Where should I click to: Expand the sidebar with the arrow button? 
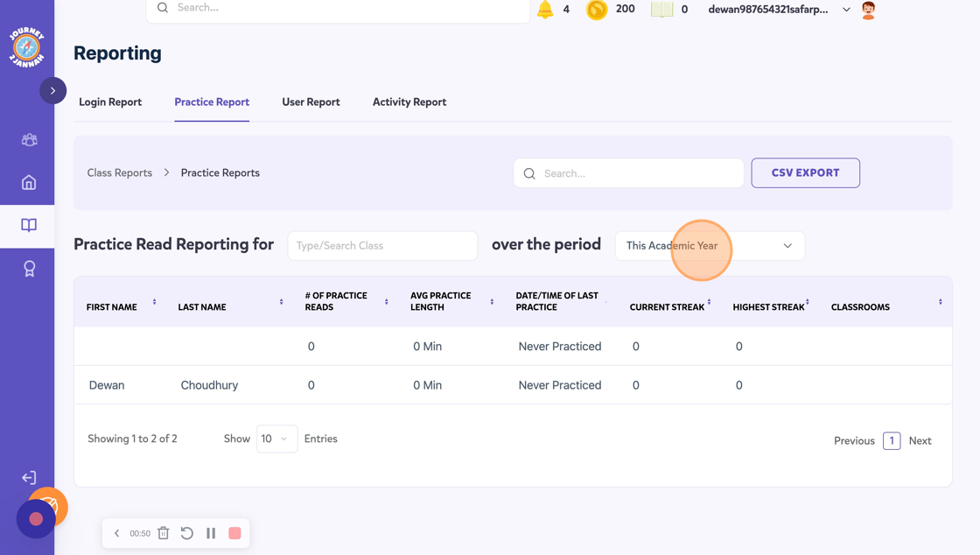(53, 91)
